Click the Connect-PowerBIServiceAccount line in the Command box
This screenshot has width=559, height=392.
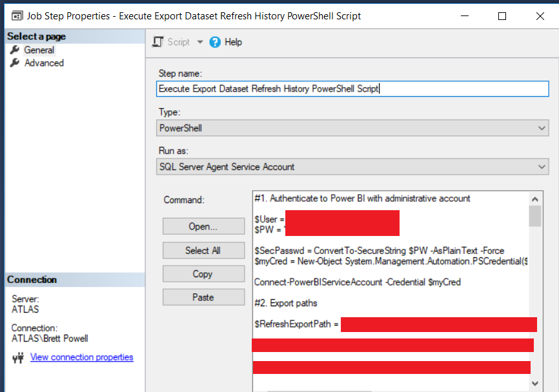tap(357, 282)
